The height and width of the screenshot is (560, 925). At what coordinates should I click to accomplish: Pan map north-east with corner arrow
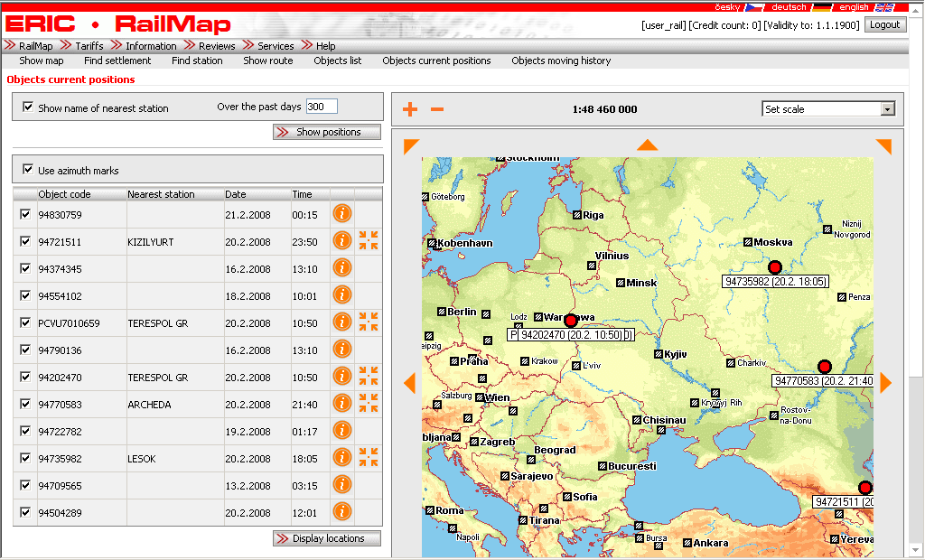884,145
